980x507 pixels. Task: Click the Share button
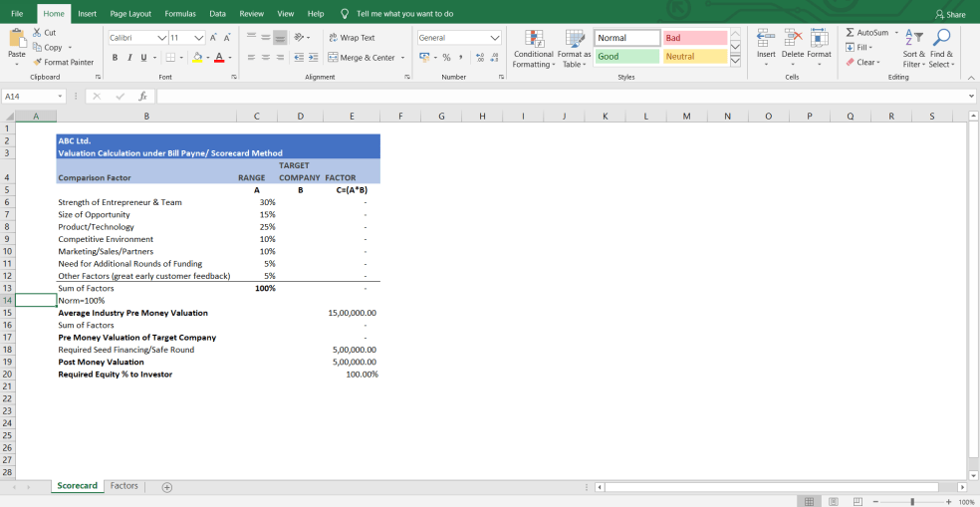point(950,14)
